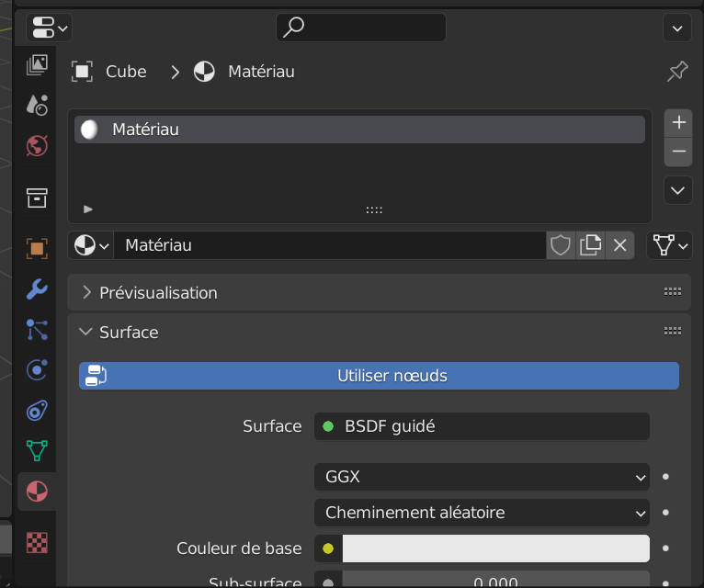Image resolution: width=704 pixels, height=588 pixels.
Task: Switch to the Texture properties tab
Action: point(37,542)
